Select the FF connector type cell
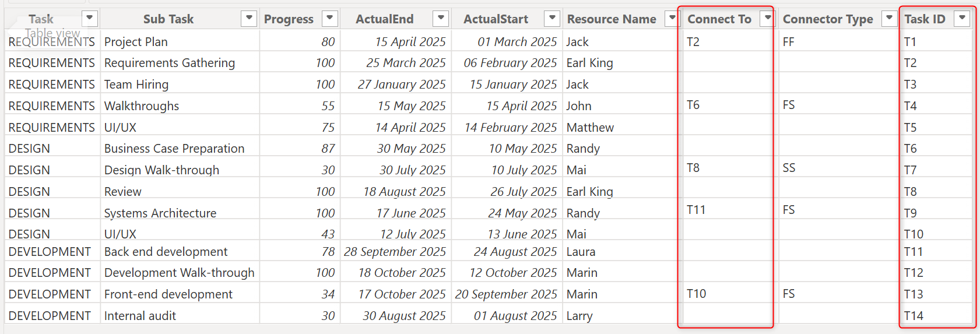This screenshot has width=980, height=334. (789, 42)
